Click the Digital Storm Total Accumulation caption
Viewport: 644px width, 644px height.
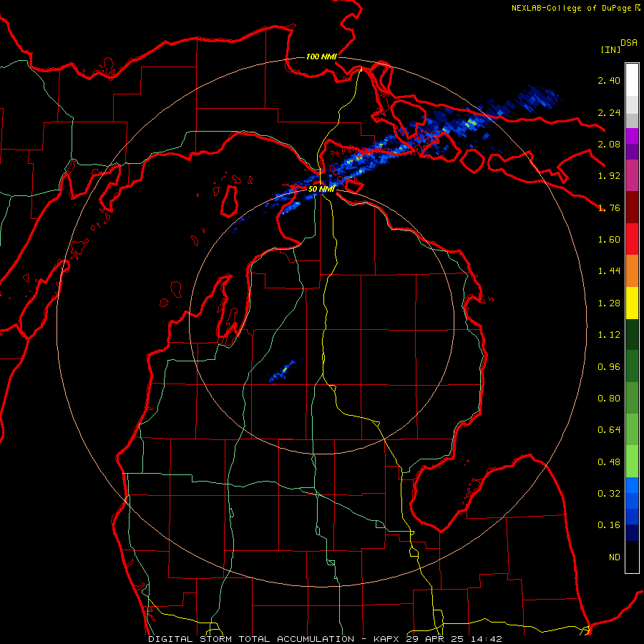tap(326, 639)
